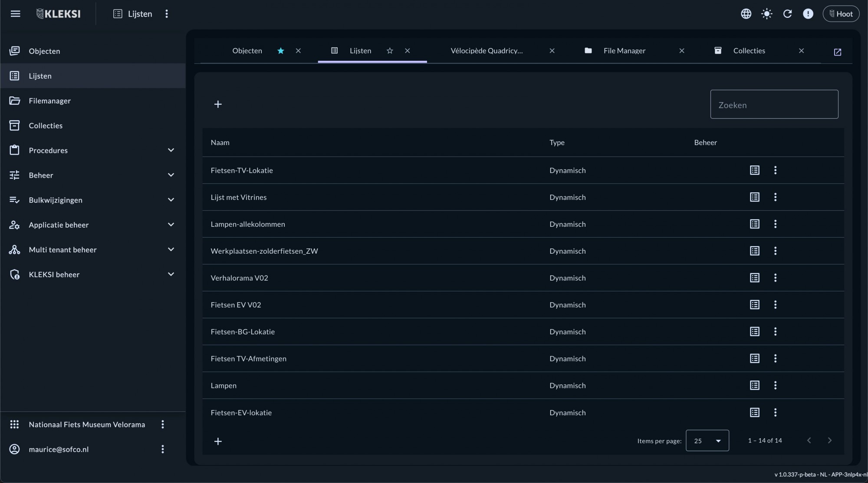868x483 pixels.
Task: Close the Lijsten tab
Action: click(x=407, y=51)
